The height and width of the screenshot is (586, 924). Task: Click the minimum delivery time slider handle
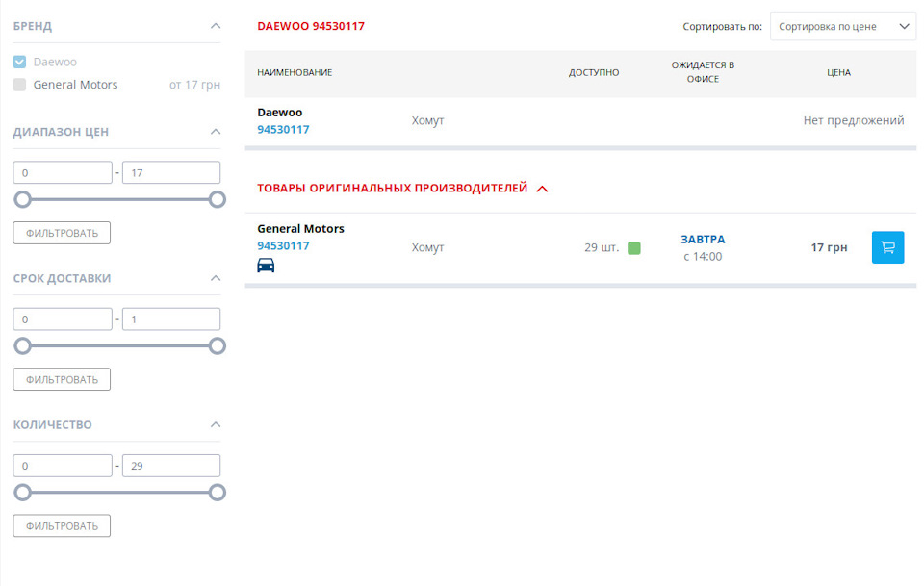point(22,345)
